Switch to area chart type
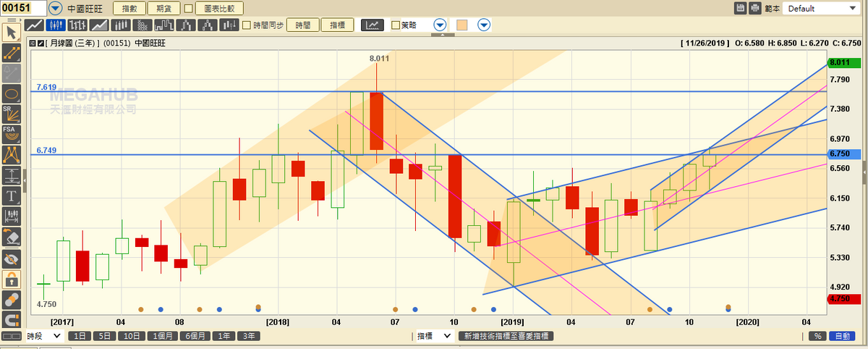 click(x=99, y=25)
